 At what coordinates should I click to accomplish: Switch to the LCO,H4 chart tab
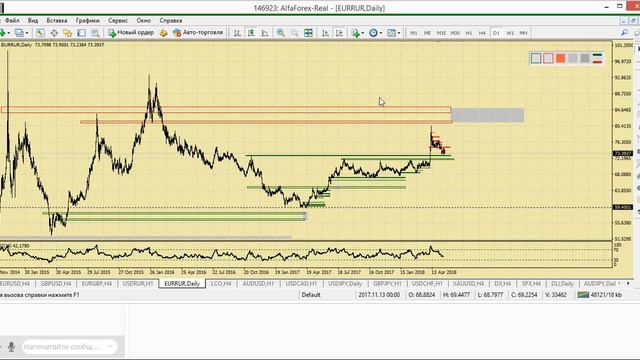click(221, 283)
